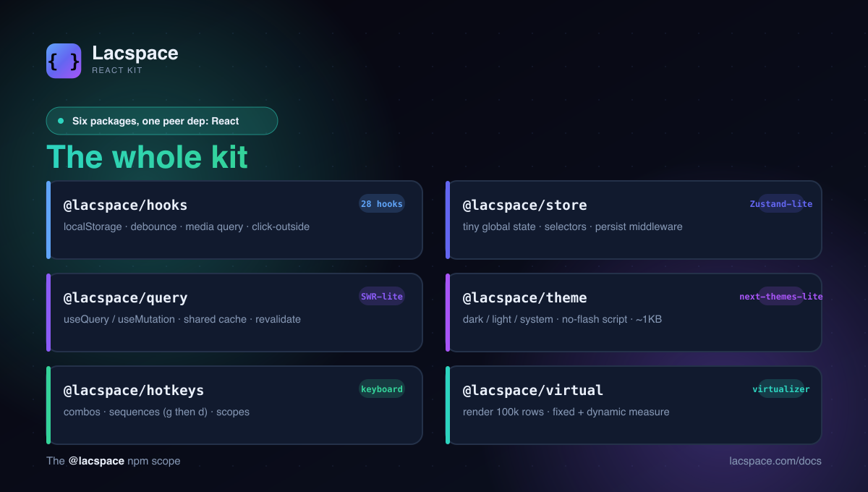868x492 pixels.
Task: Click the REACT KIT subtitle
Action: tap(117, 70)
